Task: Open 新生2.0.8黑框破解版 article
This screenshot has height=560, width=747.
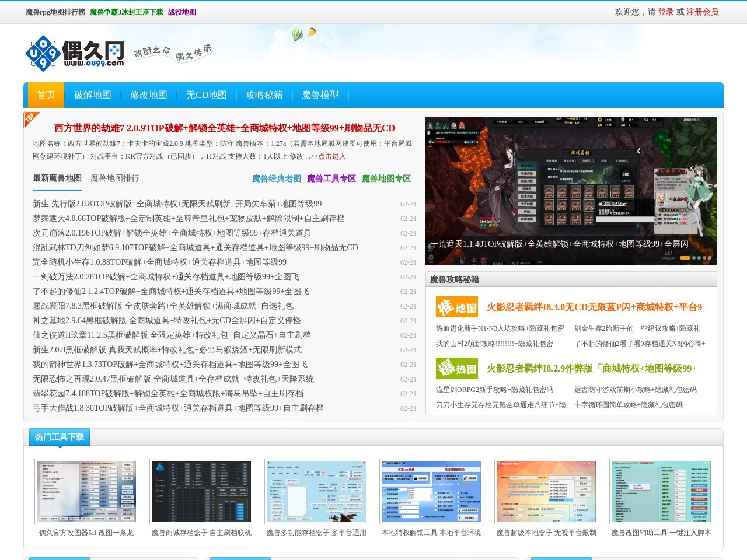Action: 167,350
